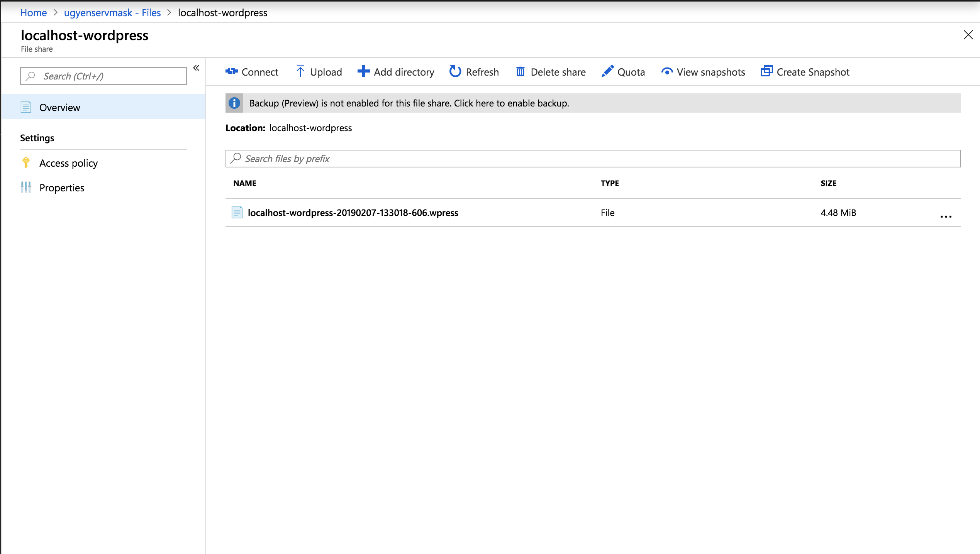Open Access policy settings
The height and width of the screenshot is (554, 980).
68,163
